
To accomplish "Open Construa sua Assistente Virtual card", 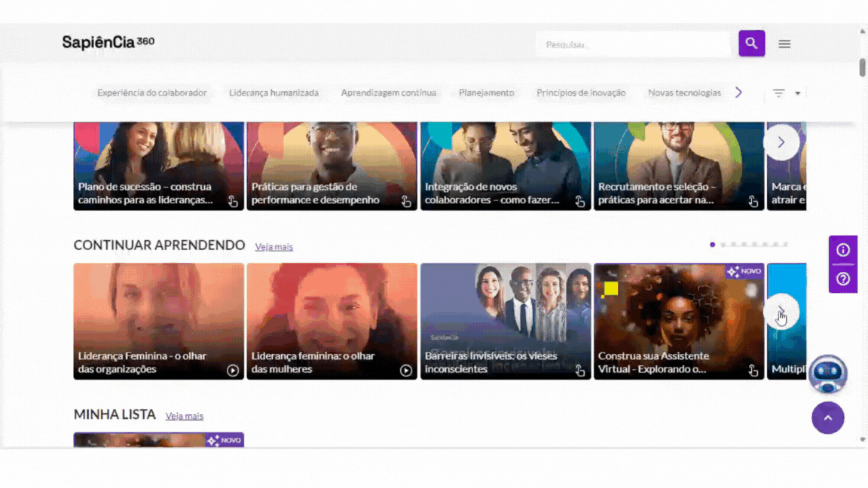I will pyautogui.click(x=679, y=322).
